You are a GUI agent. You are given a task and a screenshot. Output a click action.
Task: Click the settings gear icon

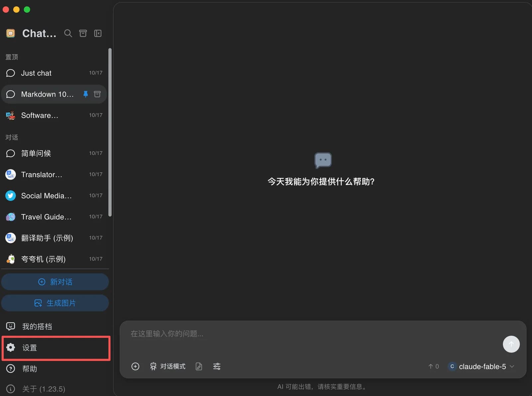coord(11,347)
